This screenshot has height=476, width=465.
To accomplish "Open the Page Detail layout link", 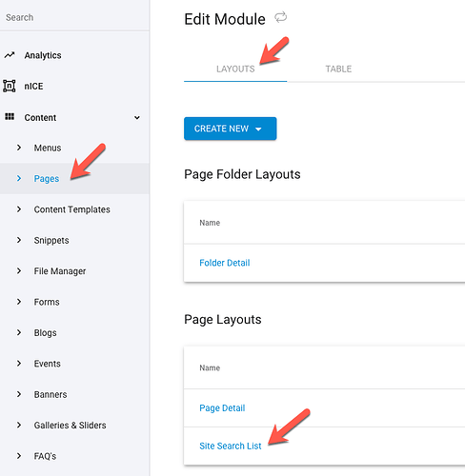I will click(222, 407).
